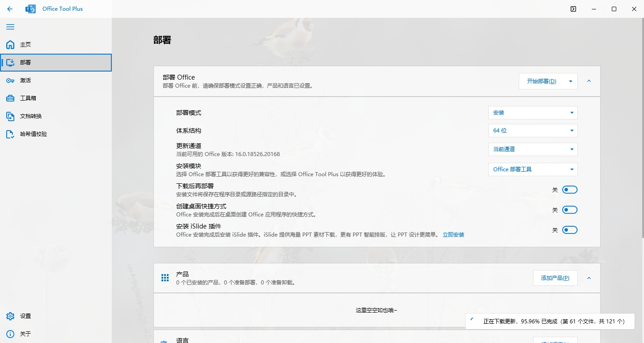Enable the 安装 iSlide 插件 switch

point(570,230)
